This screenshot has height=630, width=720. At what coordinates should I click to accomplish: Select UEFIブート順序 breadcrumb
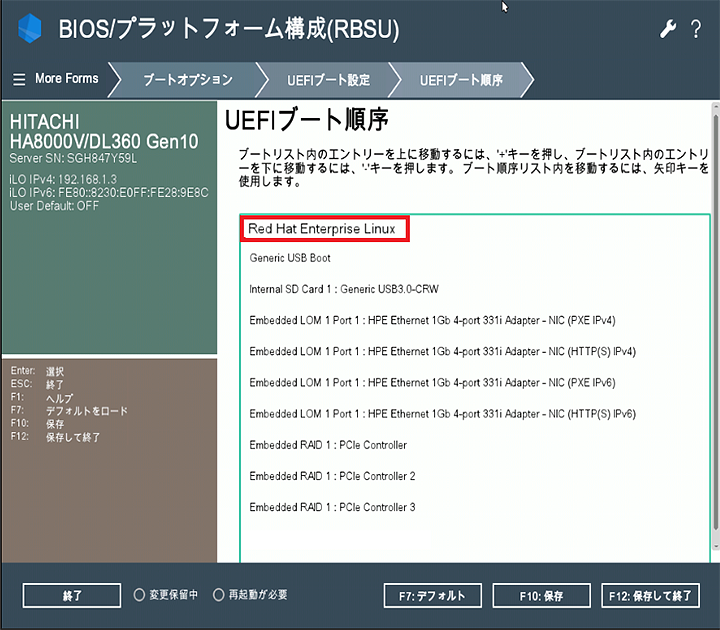tap(461, 80)
